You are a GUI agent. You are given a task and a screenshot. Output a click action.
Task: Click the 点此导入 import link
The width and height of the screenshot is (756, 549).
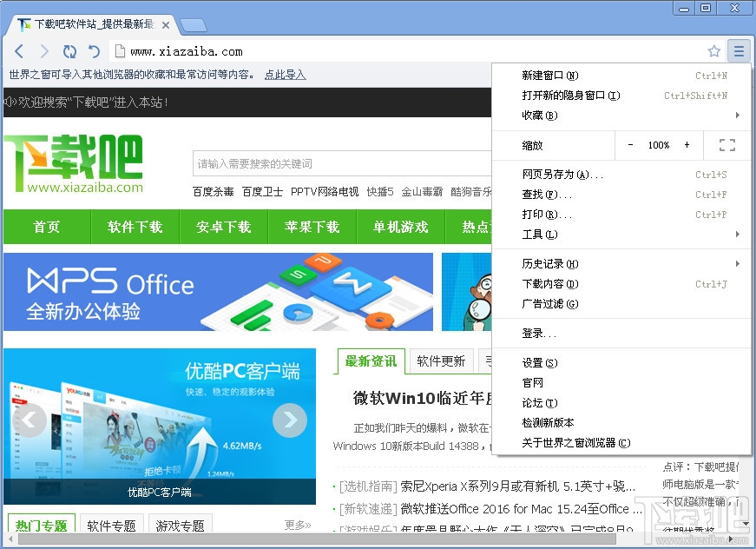point(285,75)
